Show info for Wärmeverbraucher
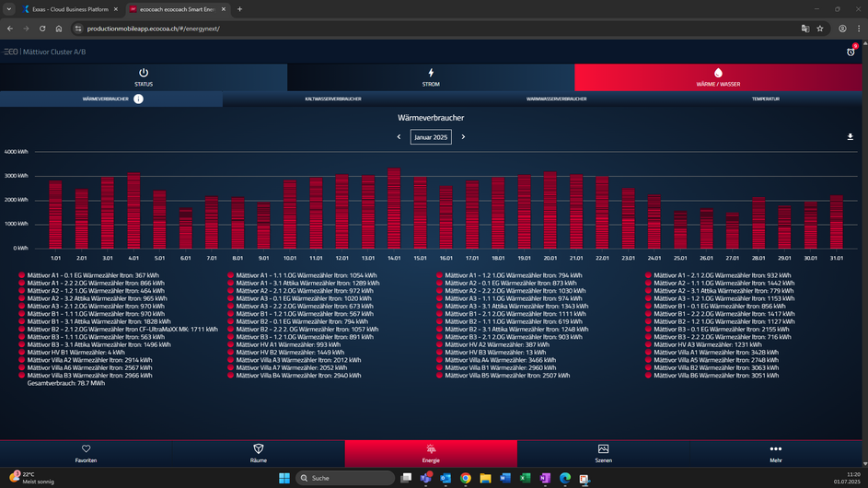Viewport: 868px width, 488px height. click(138, 99)
